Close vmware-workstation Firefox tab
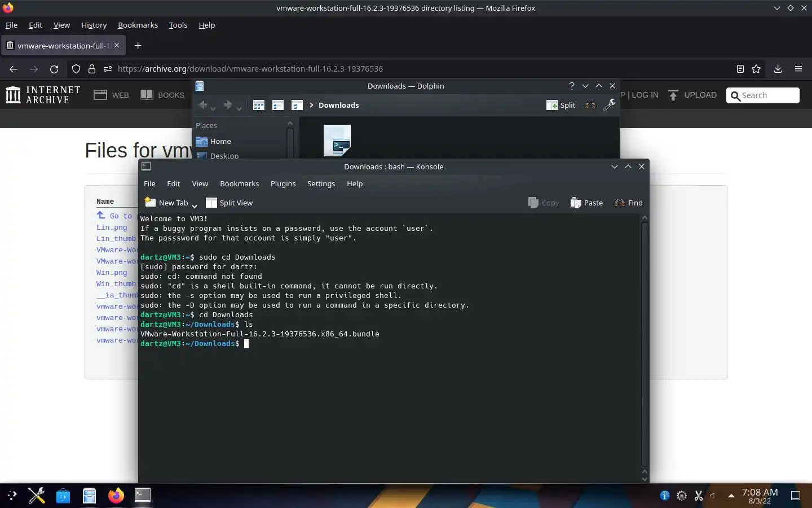 (117, 45)
